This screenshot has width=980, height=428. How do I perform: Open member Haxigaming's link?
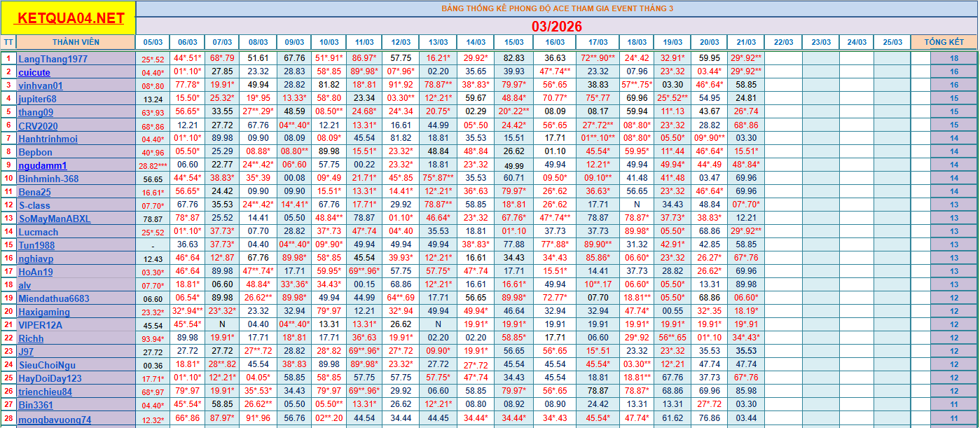point(44,312)
